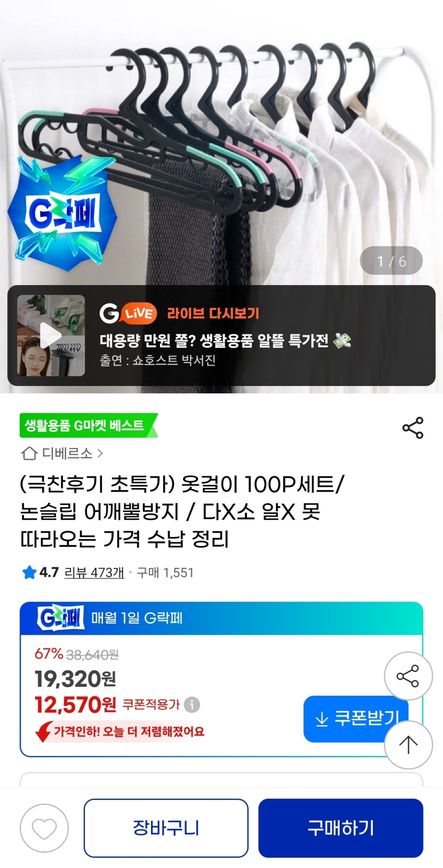Tap the G락페 badge on product image
The width and height of the screenshot is (443, 868).
[63, 212]
